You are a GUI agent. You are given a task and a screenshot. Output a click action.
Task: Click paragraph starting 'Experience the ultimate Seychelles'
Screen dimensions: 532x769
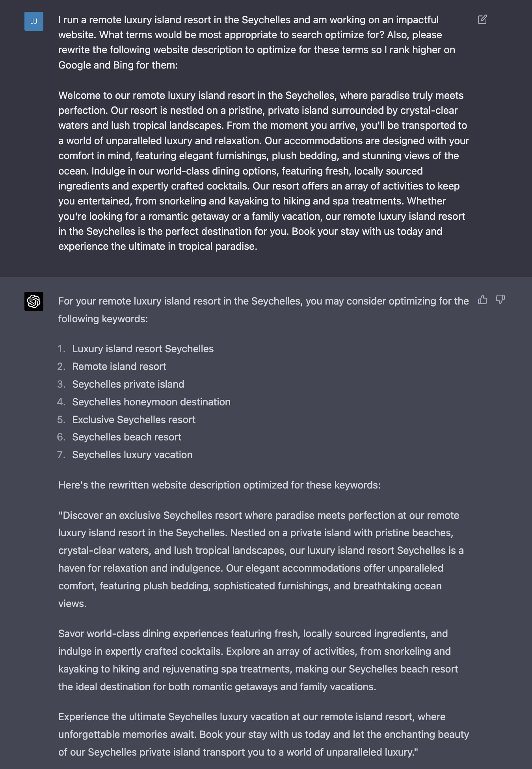click(264, 734)
